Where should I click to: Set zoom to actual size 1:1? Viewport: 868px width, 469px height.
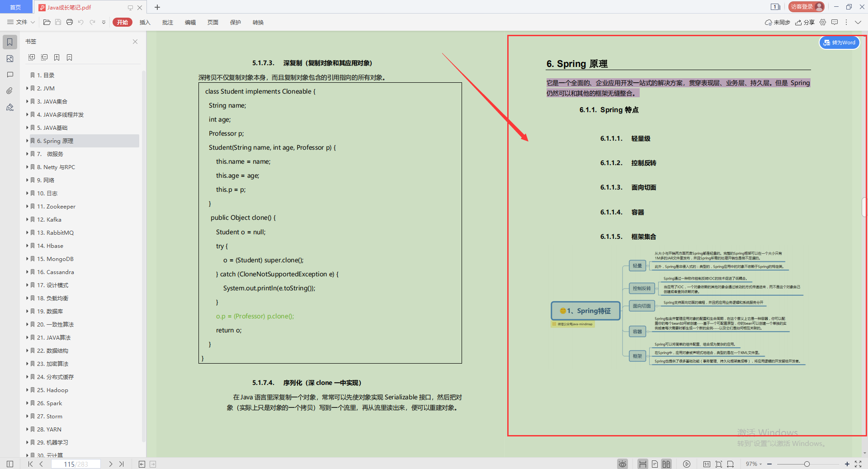(707, 464)
